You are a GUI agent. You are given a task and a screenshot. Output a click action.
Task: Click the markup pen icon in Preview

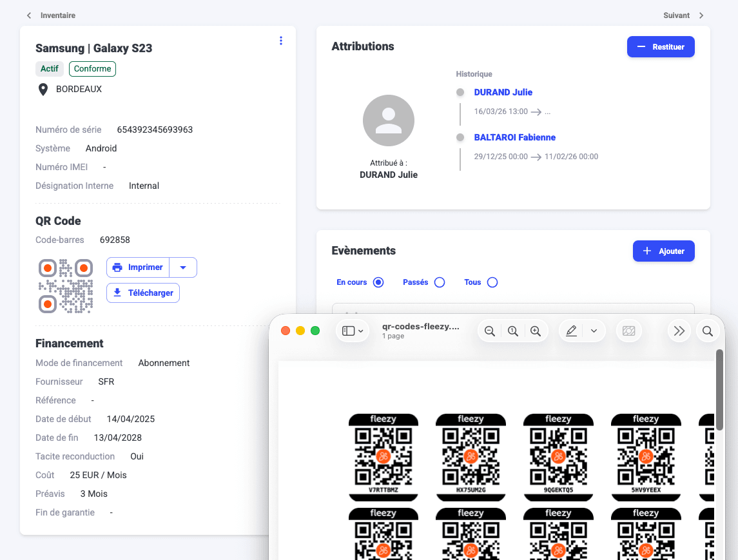(571, 331)
